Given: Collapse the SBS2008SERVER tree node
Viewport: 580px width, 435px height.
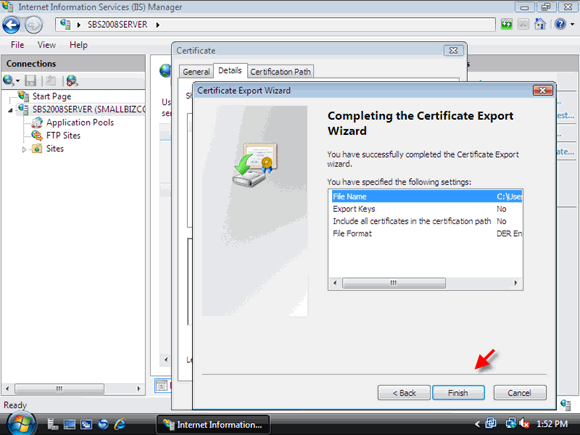Looking at the screenshot, I should (x=10, y=110).
